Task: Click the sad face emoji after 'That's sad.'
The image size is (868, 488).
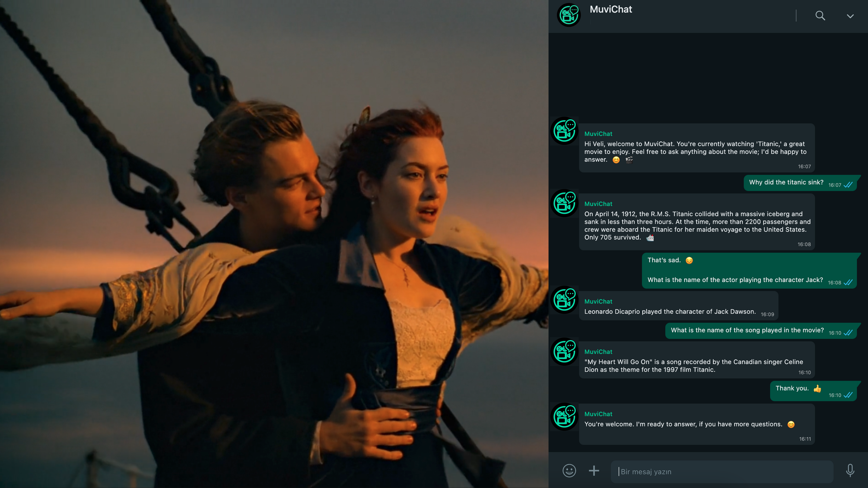Action: [689, 260]
